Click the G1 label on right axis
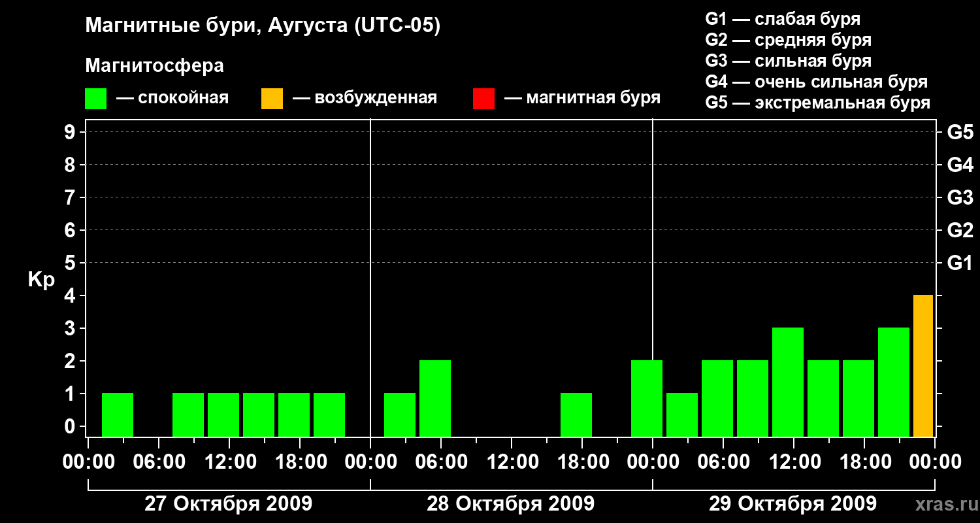 [x=960, y=263]
